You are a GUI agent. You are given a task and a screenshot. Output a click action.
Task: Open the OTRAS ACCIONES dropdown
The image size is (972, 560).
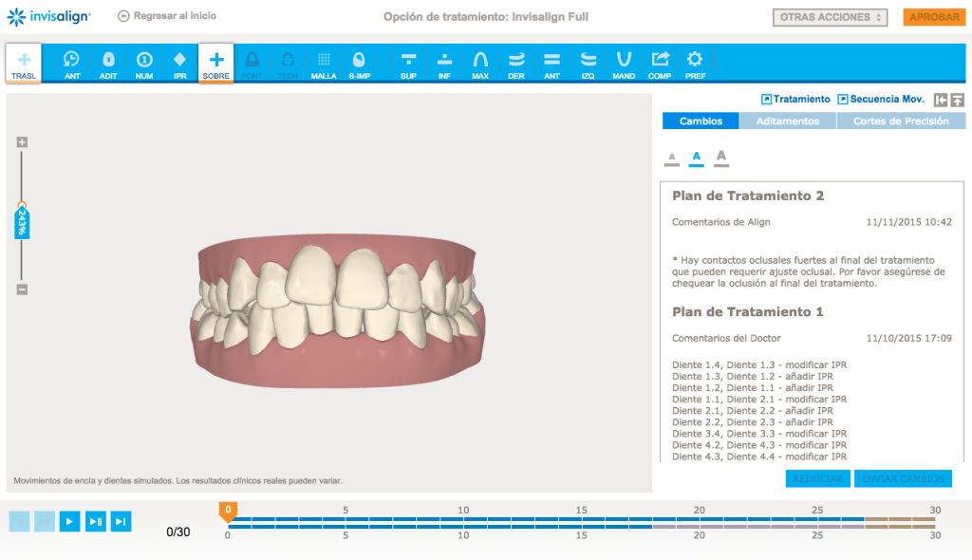pyautogui.click(x=830, y=17)
